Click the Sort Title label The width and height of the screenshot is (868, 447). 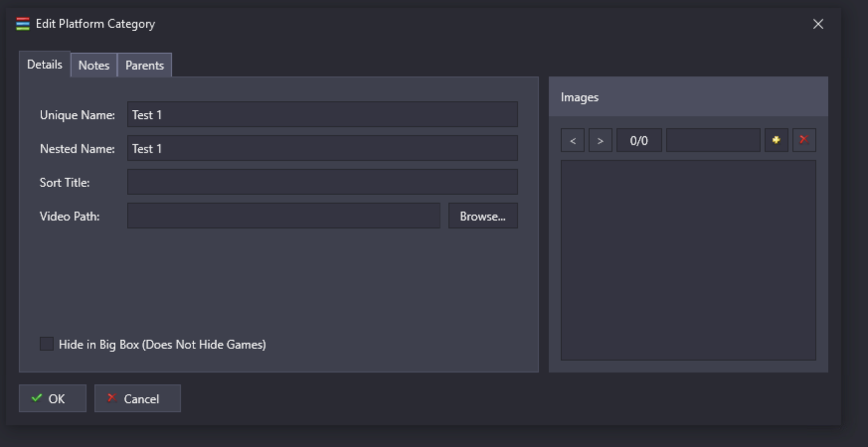click(65, 183)
